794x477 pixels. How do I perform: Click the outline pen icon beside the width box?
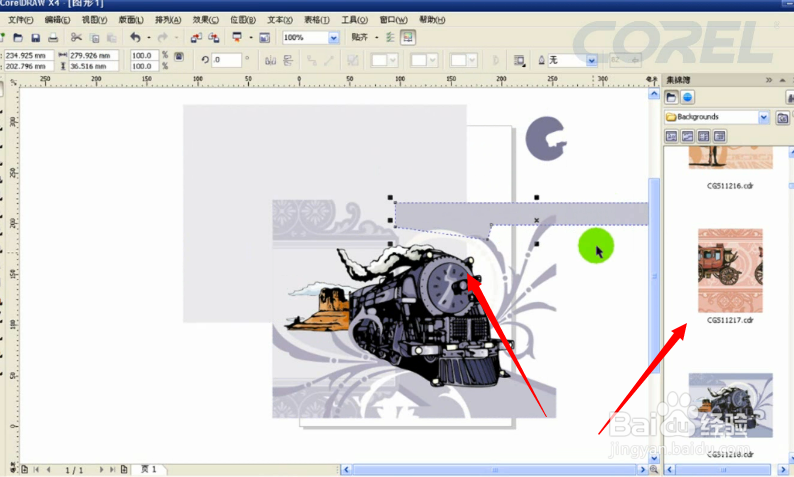[541, 60]
